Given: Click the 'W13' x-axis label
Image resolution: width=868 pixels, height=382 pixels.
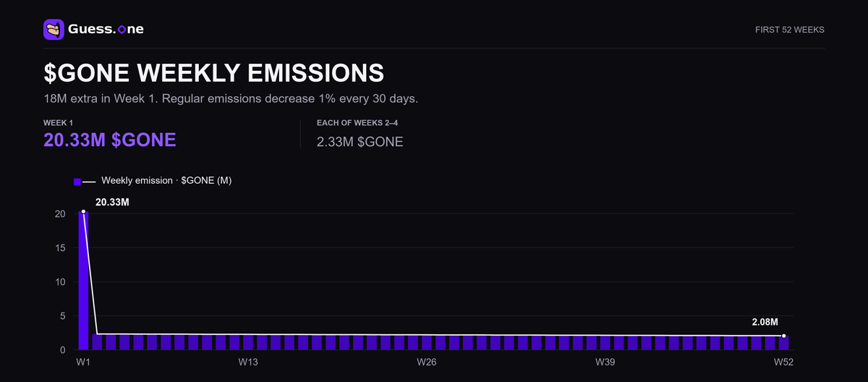Looking at the screenshot, I should pyautogui.click(x=248, y=361).
